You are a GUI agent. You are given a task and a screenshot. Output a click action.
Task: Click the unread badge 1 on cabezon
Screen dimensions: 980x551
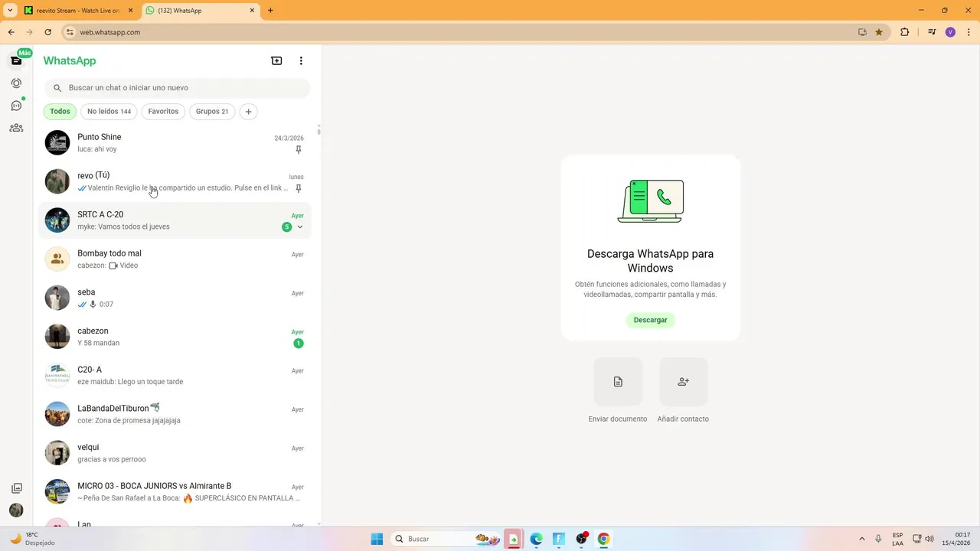[x=299, y=344]
